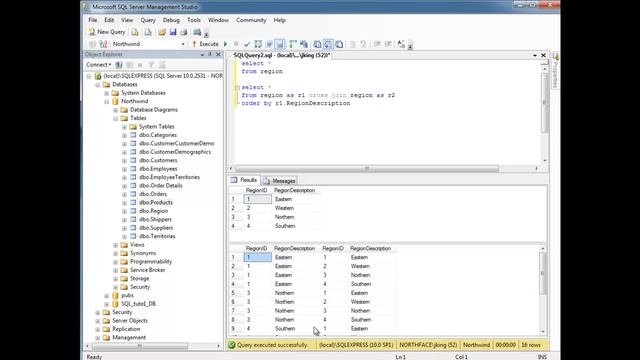The height and width of the screenshot is (360, 640).
Task: Open the Properties side tab
Action: click(x=555, y=71)
